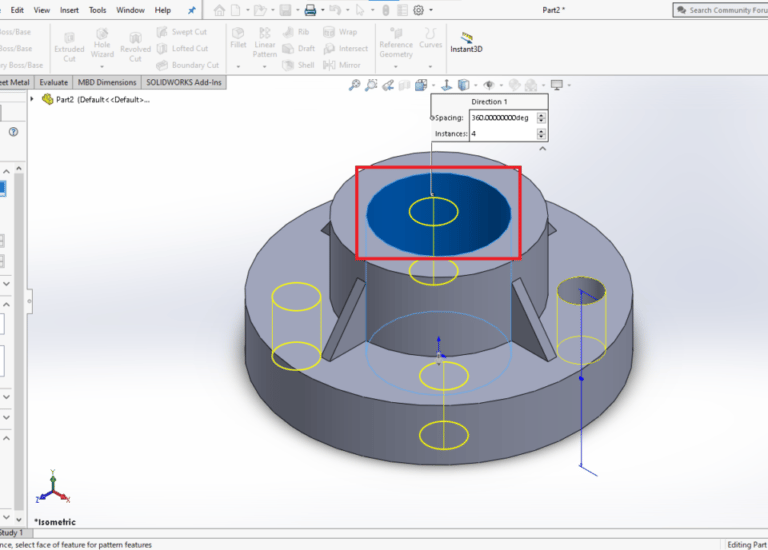
Task: Click the Spacing field spinner arrows
Action: [x=541, y=118]
